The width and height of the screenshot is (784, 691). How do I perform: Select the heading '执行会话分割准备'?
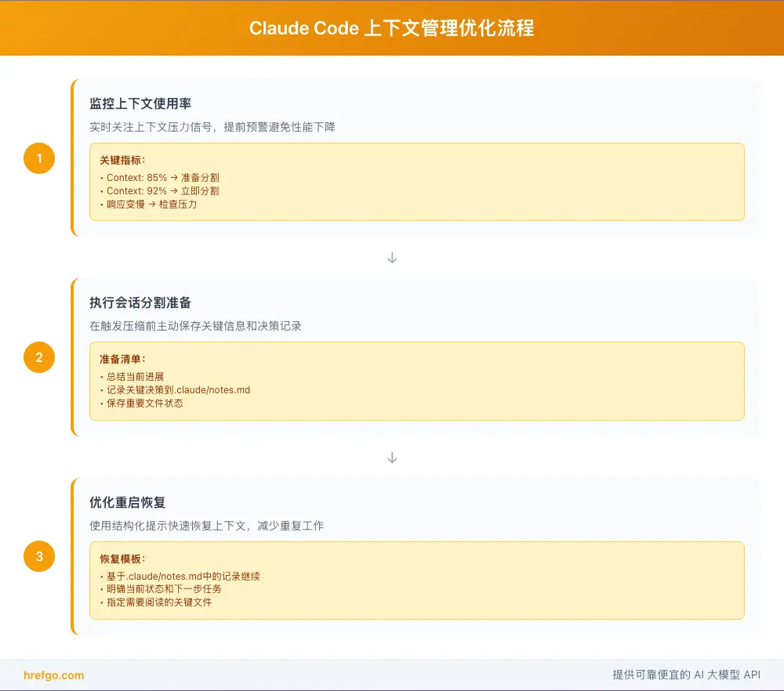(x=140, y=302)
